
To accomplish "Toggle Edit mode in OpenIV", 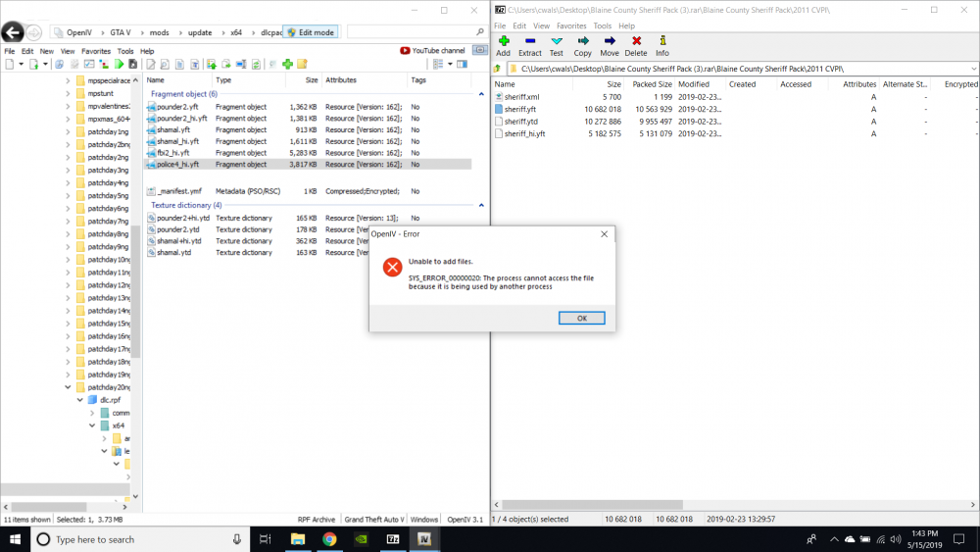I will [x=311, y=32].
